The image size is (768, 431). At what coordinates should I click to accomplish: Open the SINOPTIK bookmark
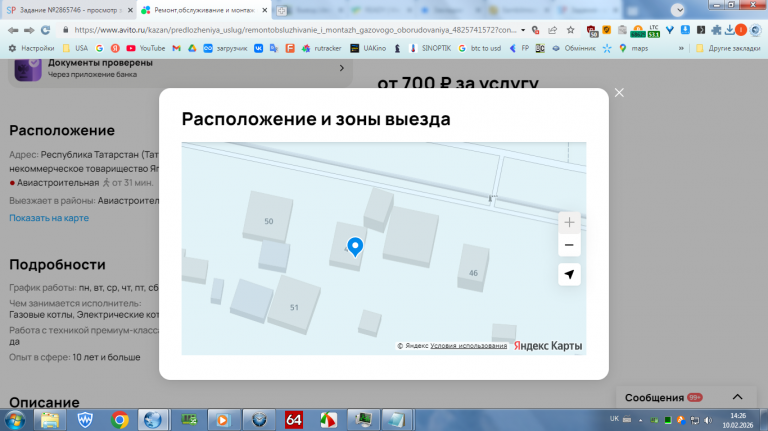tap(430, 48)
